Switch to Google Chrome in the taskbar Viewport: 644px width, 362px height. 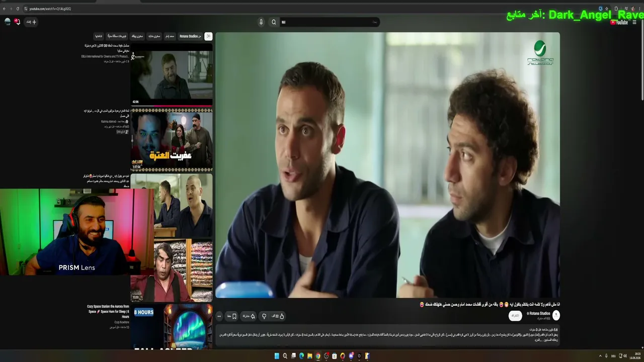click(318, 356)
